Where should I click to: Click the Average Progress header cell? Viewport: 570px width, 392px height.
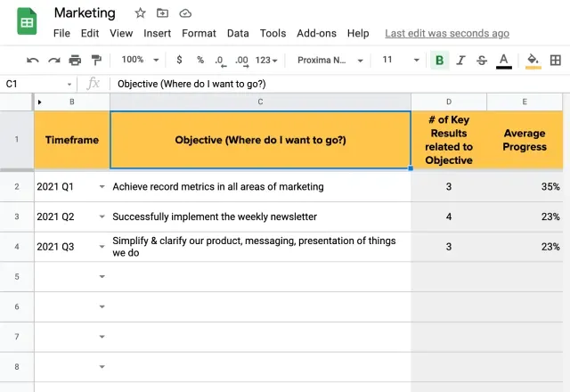click(x=525, y=140)
